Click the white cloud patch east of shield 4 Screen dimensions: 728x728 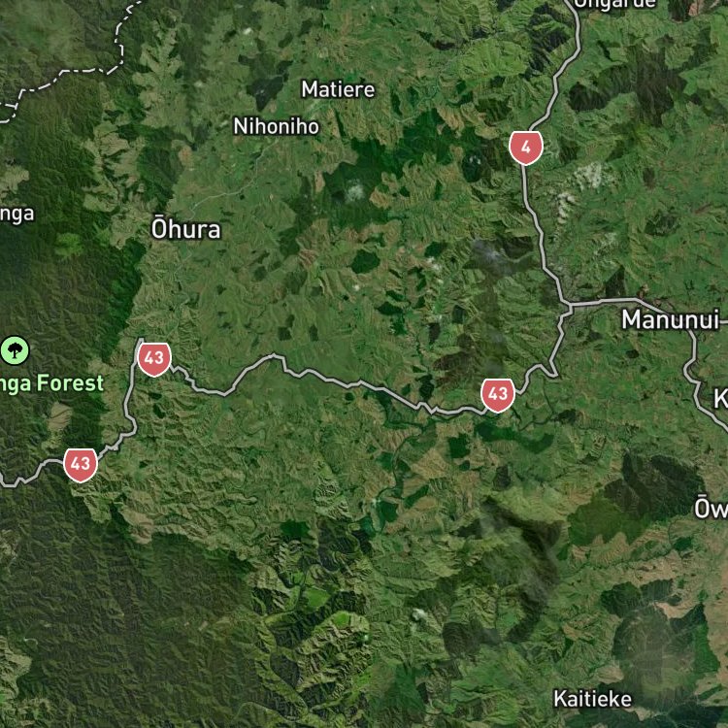pyautogui.click(x=590, y=176)
